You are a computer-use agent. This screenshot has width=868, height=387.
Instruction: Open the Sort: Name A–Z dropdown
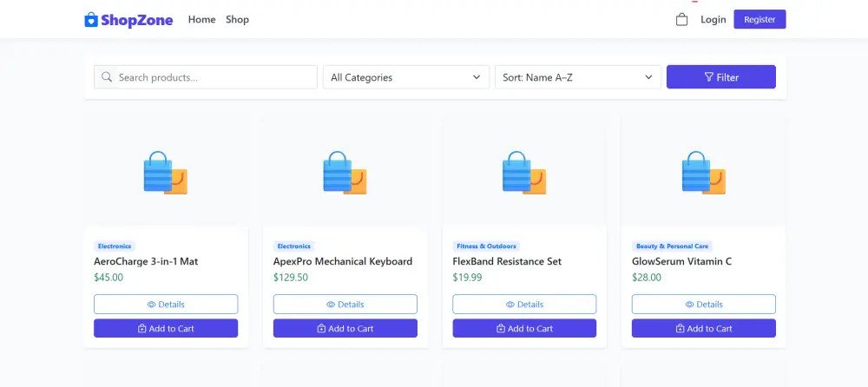tap(578, 77)
